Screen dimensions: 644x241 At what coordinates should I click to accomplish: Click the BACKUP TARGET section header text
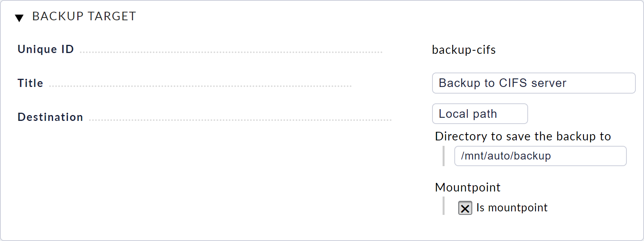pyautogui.click(x=84, y=16)
